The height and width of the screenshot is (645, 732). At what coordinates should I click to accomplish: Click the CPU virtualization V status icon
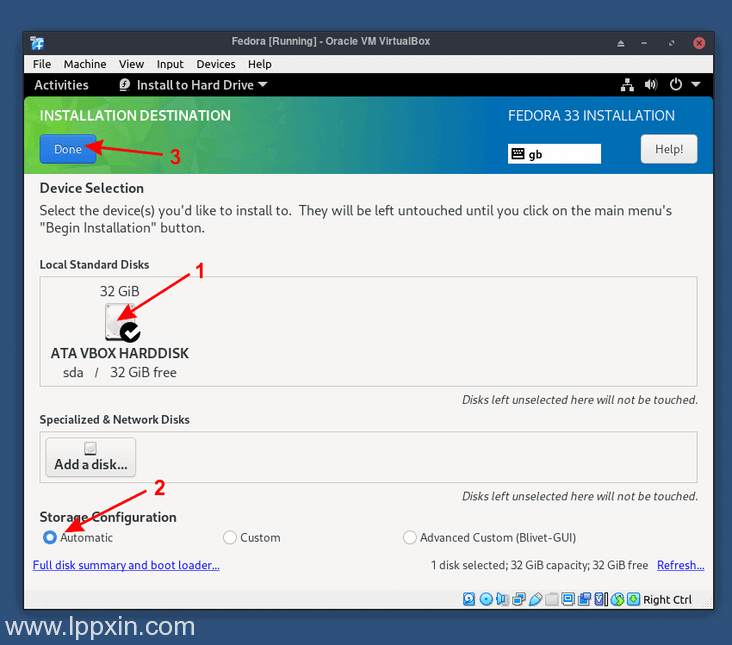pos(600,599)
